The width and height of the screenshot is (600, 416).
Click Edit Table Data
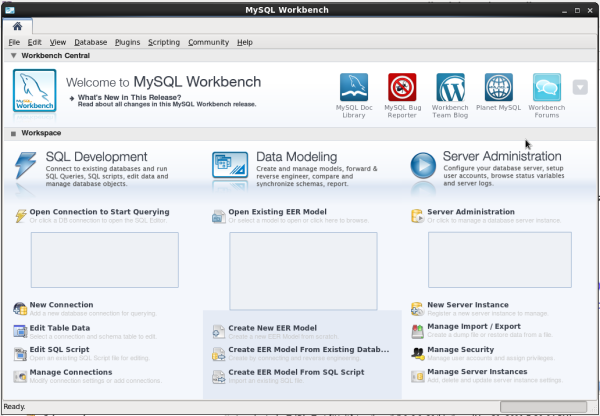click(x=60, y=328)
